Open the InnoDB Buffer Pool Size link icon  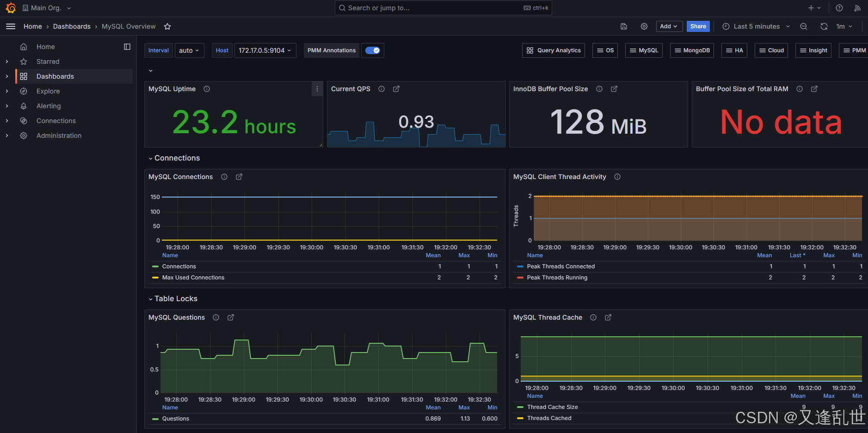(614, 89)
